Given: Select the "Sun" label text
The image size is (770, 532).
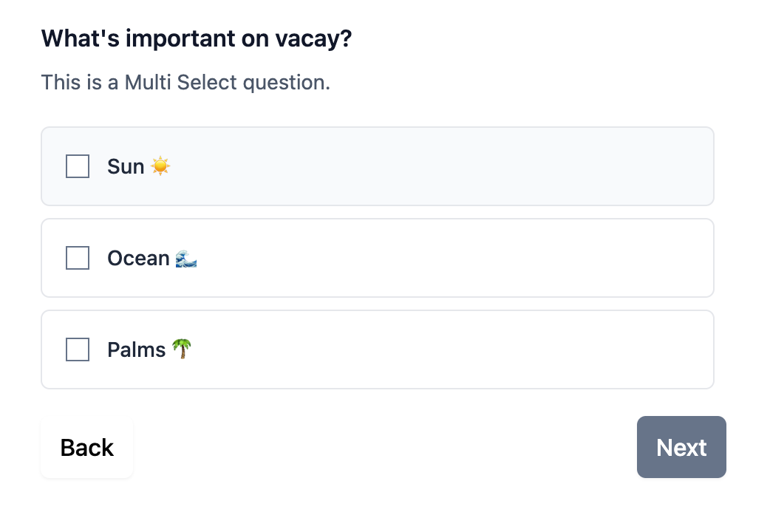Looking at the screenshot, I should pos(126,166).
